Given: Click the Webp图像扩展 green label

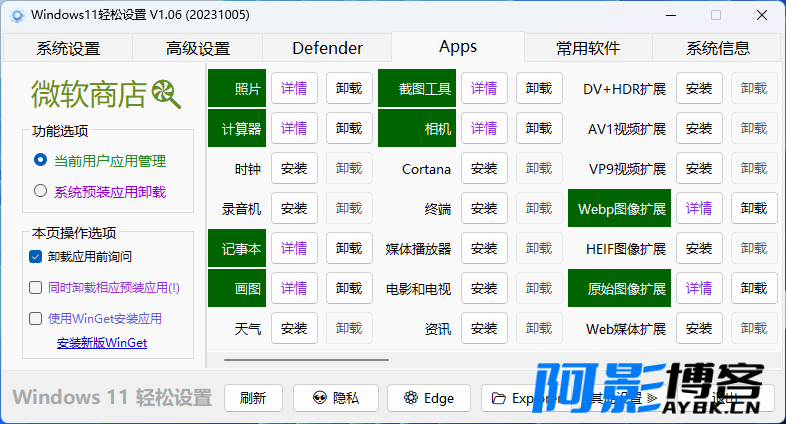Looking at the screenshot, I should coord(619,208).
